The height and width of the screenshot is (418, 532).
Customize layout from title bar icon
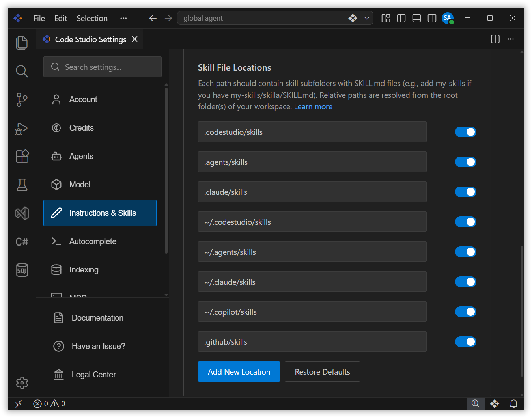(386, 18)
